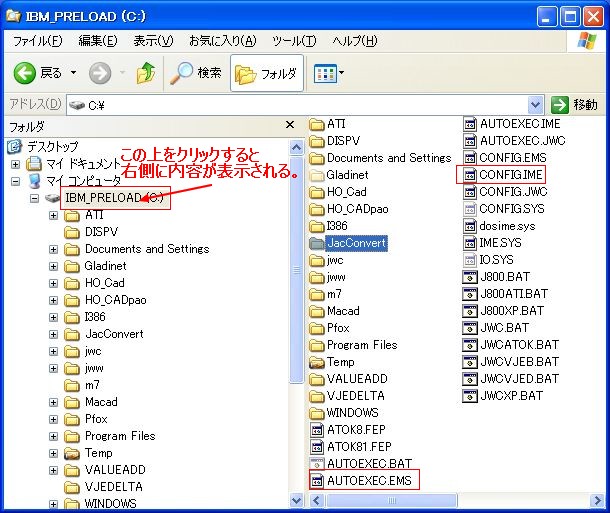Select the CONFIG.SYS file
Image resolution: width=610 pixels, height=513 pixels.
(x=512, y=209)
